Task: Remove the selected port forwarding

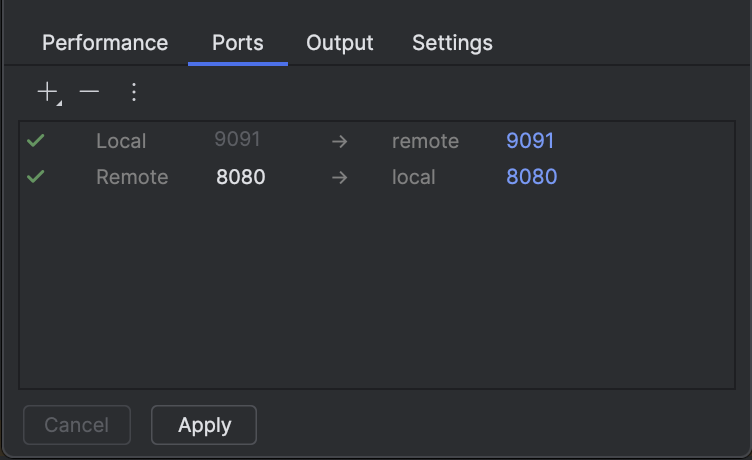Action: (x=89, y=92)
